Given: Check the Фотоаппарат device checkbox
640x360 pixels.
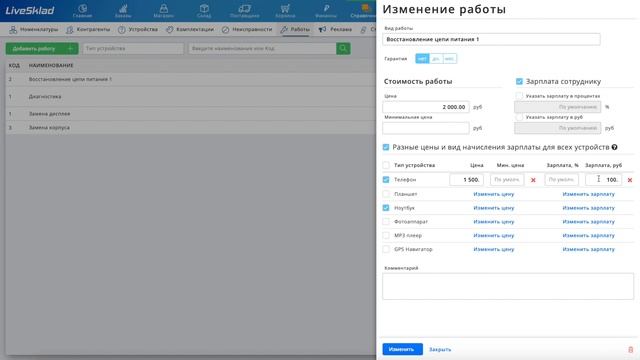Looking at the screenshot, I should 386,222.
